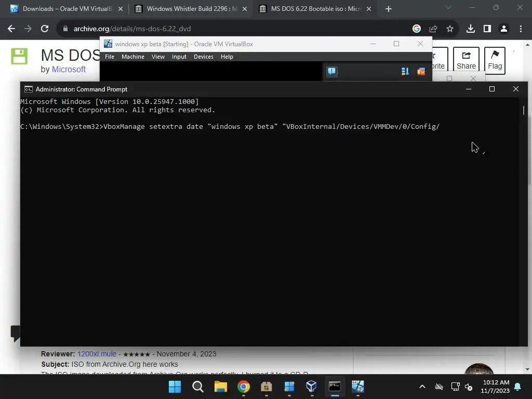This screenshot has width=532, height=399.
Task: Open notification bell in taskbar
Action: 518,387
